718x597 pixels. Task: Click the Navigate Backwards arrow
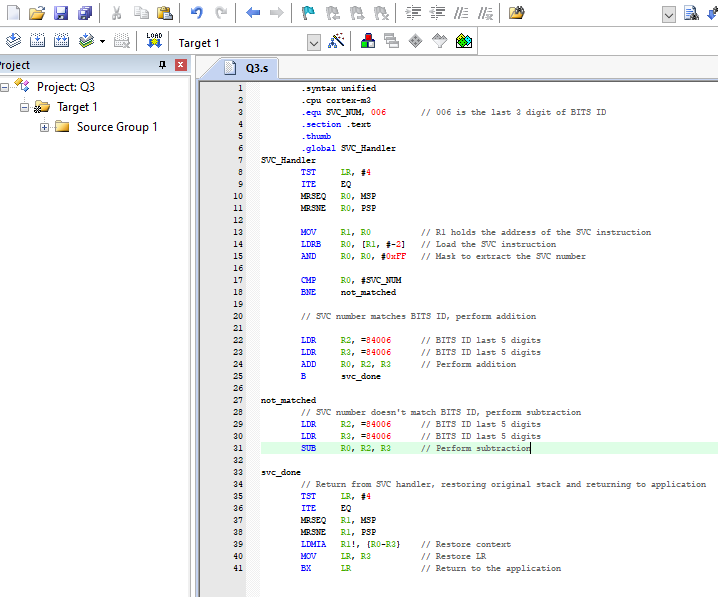[x=253, y=13]
